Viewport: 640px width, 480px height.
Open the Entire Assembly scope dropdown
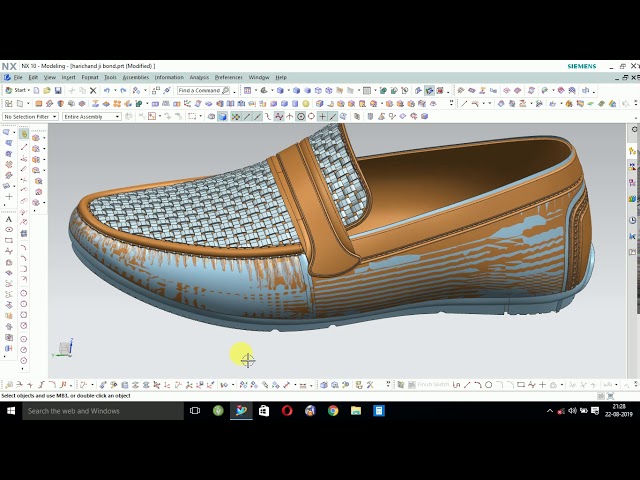pyautogui.click(x=92, y=117)
